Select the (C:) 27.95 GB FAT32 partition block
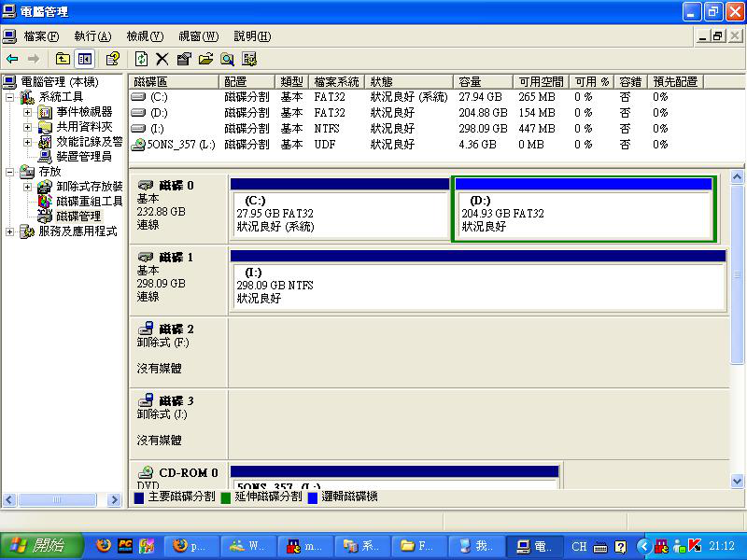This screenshot has width=747, height=560. pyautogui.click(x=339, y=209)
